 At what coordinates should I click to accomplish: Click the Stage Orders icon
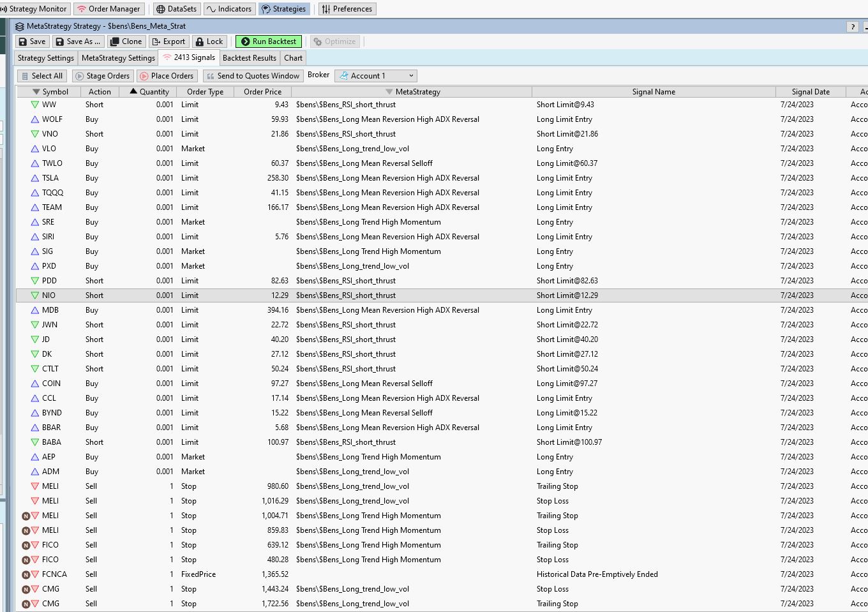pyautogui.click(x=80, y=76)
